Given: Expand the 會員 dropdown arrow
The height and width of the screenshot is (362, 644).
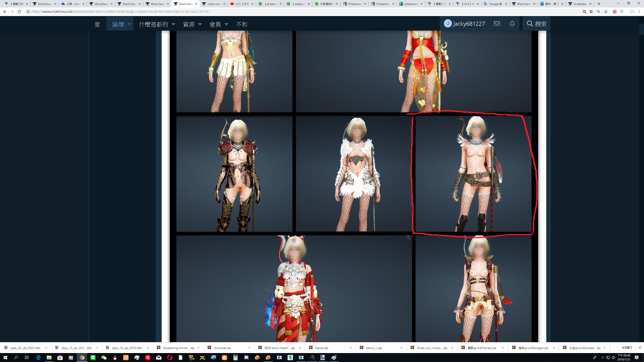Looking at the screenshot, I should (x=227, y=24).
